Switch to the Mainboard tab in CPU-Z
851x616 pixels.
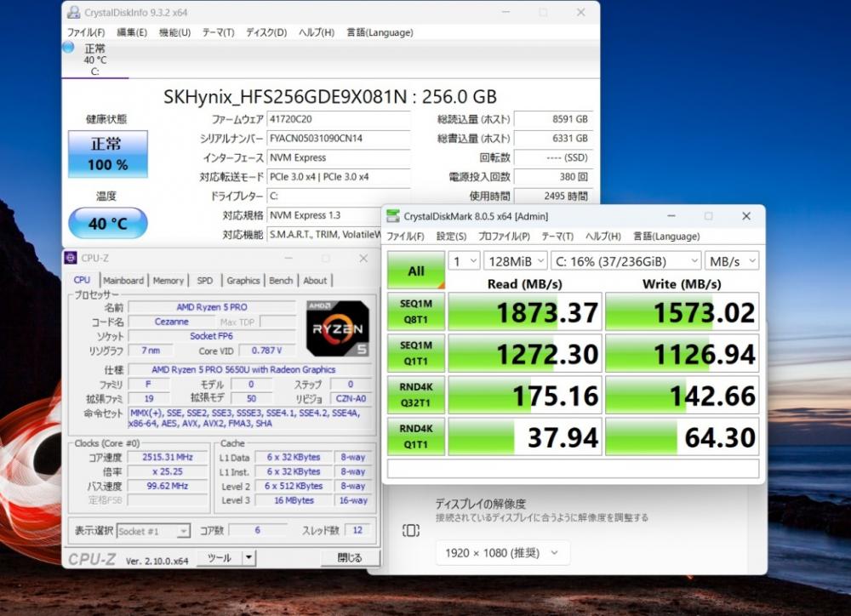[123, 281]
